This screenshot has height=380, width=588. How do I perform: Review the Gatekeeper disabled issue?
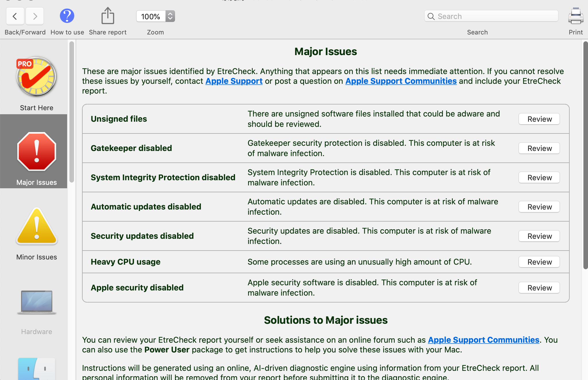click(539, 148)
